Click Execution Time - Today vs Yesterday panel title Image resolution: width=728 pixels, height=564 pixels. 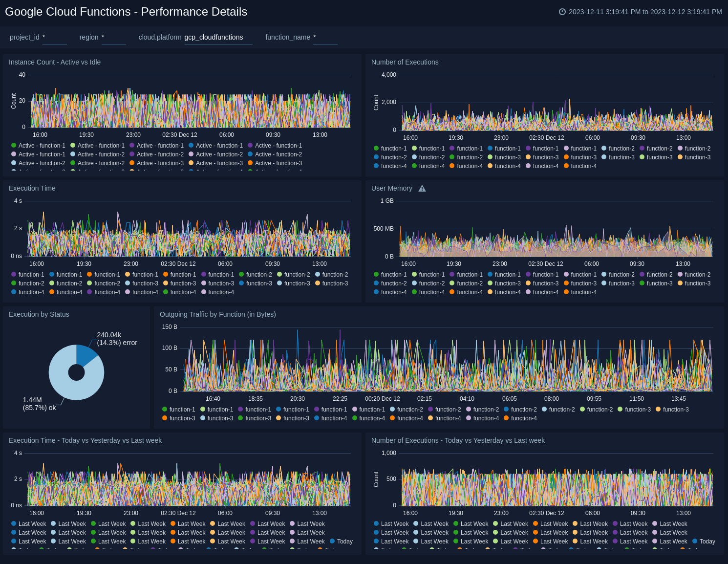click(85, 440)
